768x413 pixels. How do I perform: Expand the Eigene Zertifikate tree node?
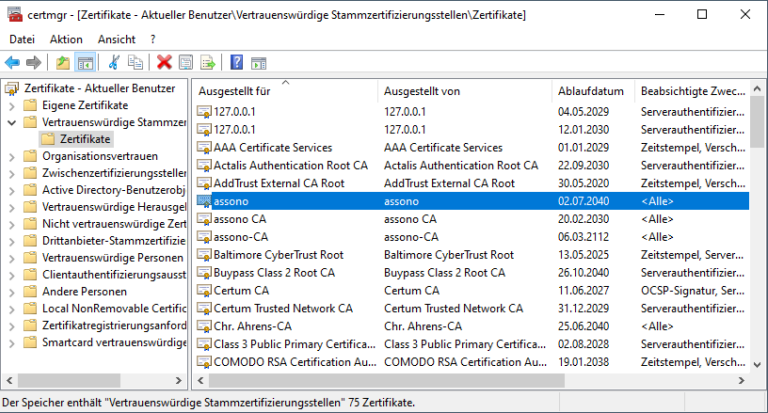[x=12, y=106]
